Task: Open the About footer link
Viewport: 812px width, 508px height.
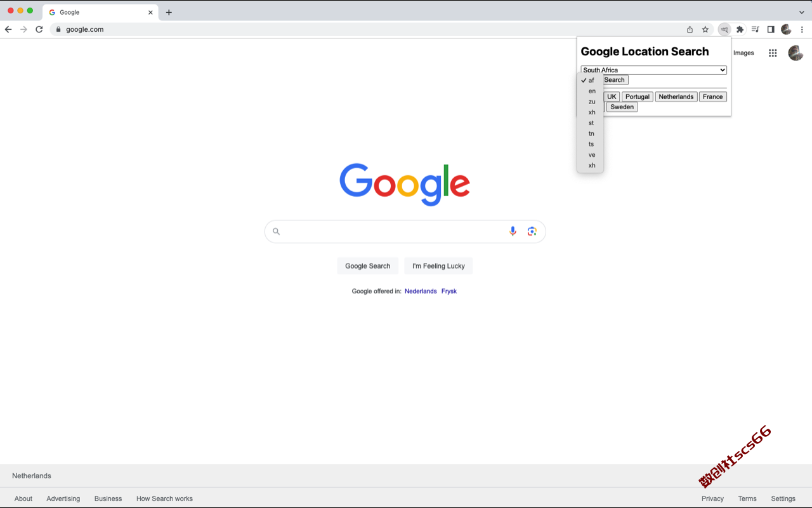Action: [23, 498]
